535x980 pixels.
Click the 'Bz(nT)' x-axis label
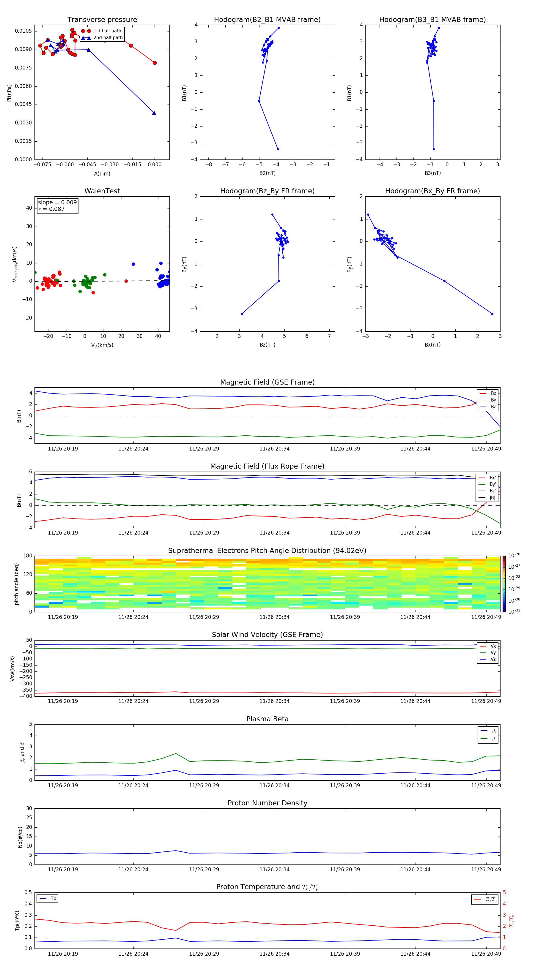(267, 345)
